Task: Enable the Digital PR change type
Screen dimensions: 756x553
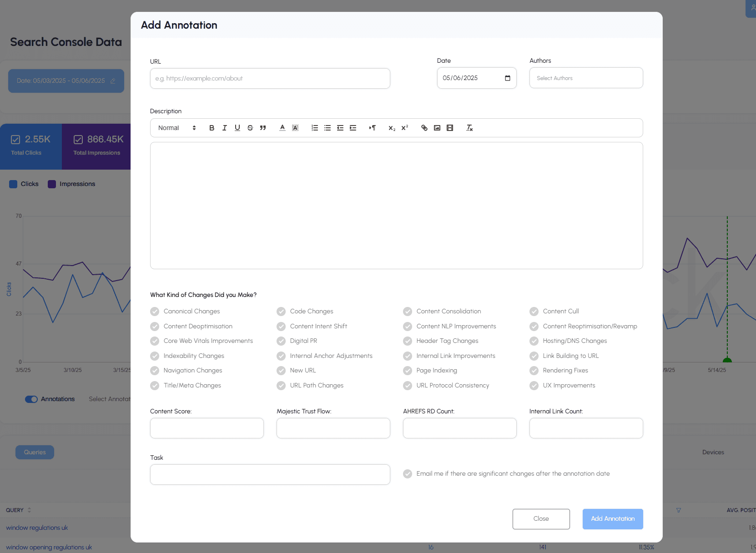Action: [x=281, y=341]
